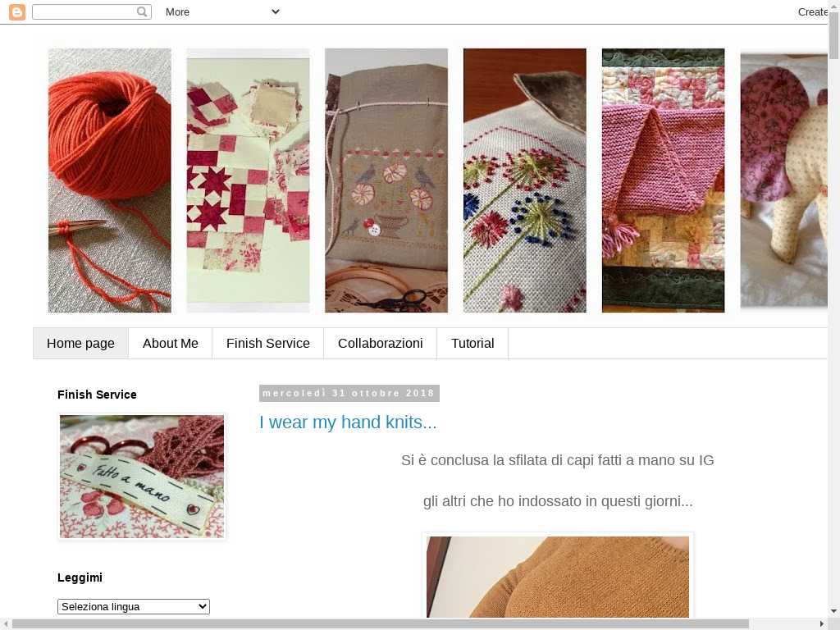The image size is (840, 630).
Task: Open the Home page tab
Action: coord(81,344)
